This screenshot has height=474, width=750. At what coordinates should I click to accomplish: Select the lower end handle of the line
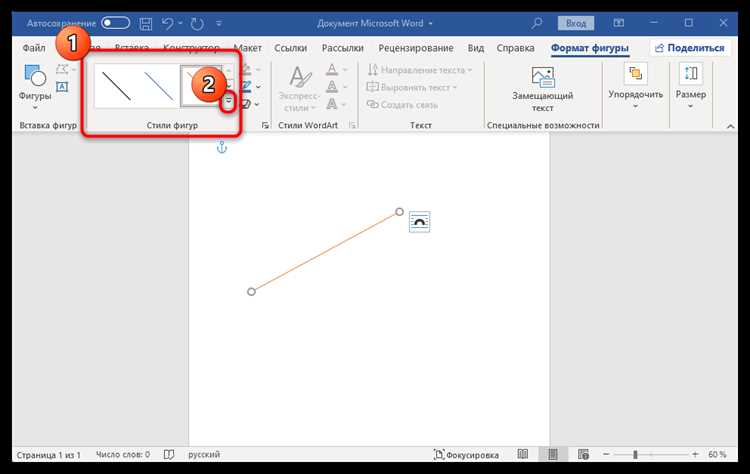[251, 291]
